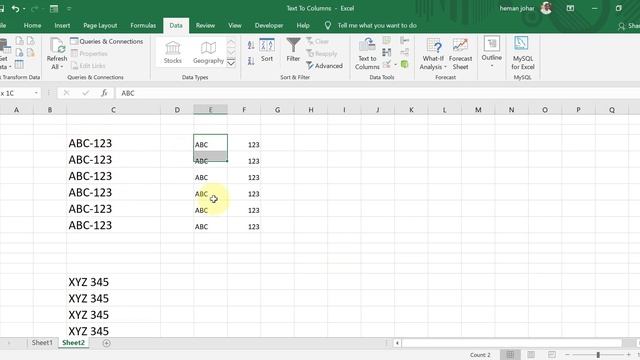
Task: Switch to Formulas ribbon tab
Action: (x=143, y=25)
